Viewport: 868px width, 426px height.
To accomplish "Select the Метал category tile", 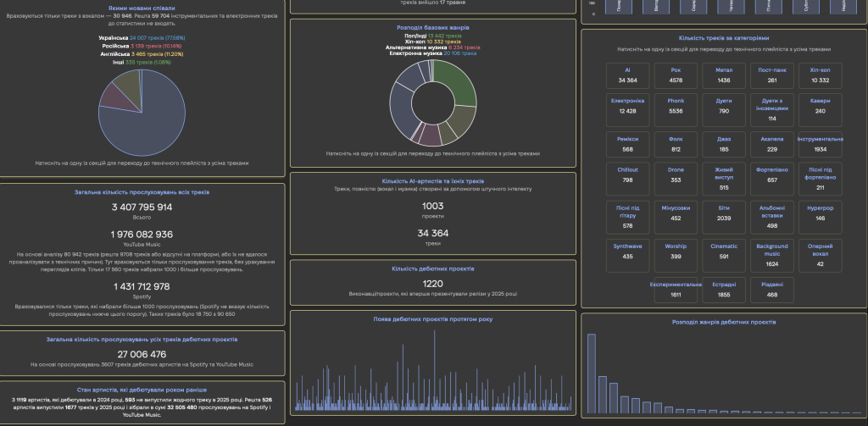I will (723, 75).
